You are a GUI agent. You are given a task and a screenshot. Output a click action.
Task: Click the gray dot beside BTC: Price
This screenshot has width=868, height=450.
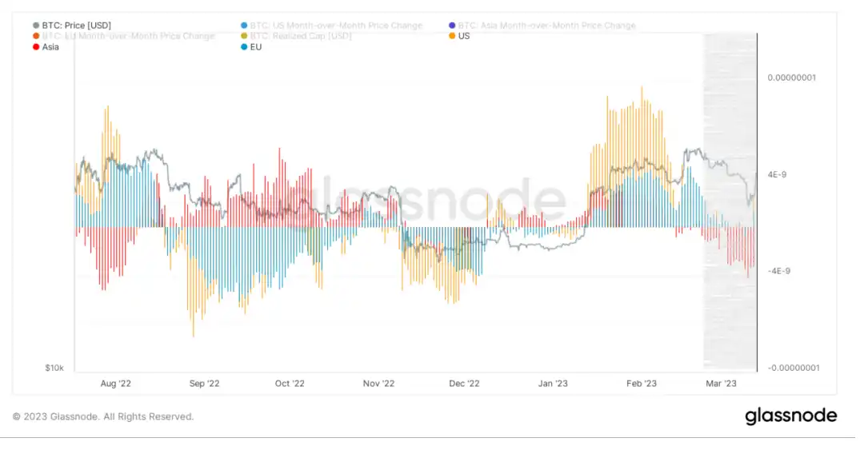click(x=36, y=26)
